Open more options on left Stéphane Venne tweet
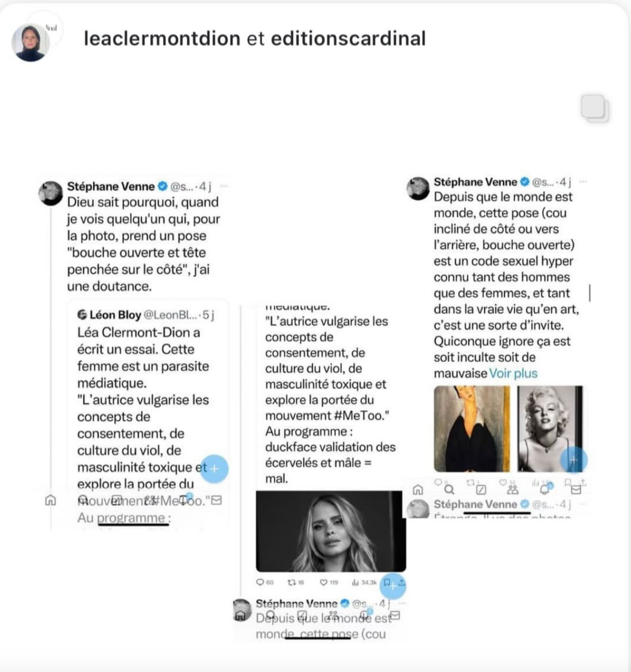 (224, 186)
